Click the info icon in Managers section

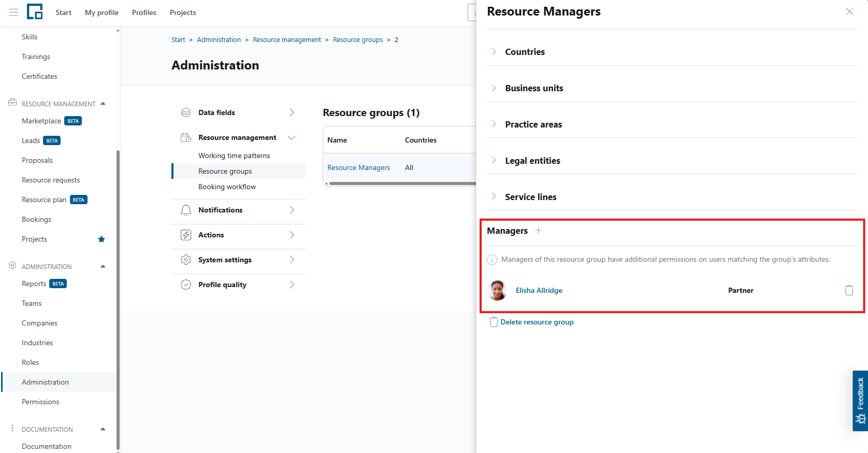(x=492, y=260)
